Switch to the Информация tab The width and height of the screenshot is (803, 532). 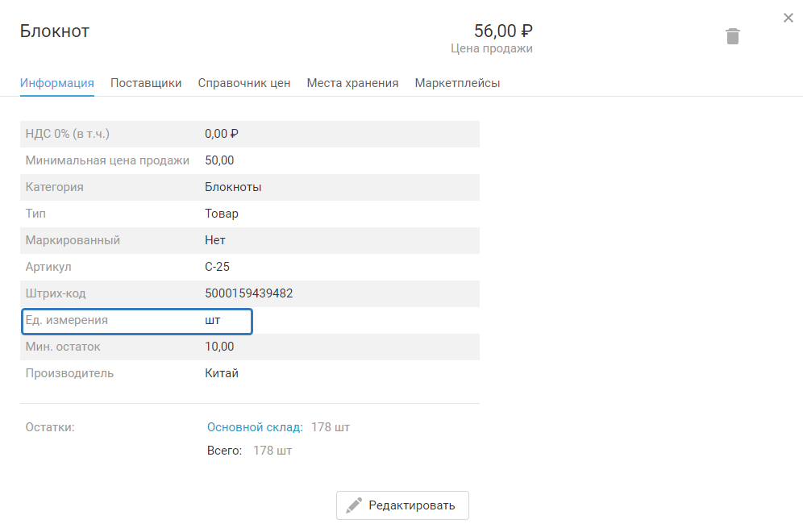(x=57, y=83)
